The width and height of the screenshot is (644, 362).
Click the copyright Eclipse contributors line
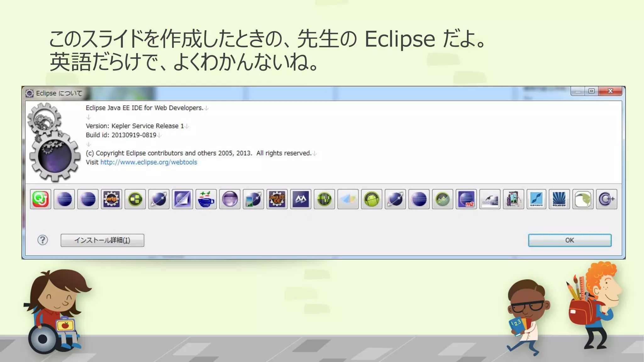coord(199,153)
